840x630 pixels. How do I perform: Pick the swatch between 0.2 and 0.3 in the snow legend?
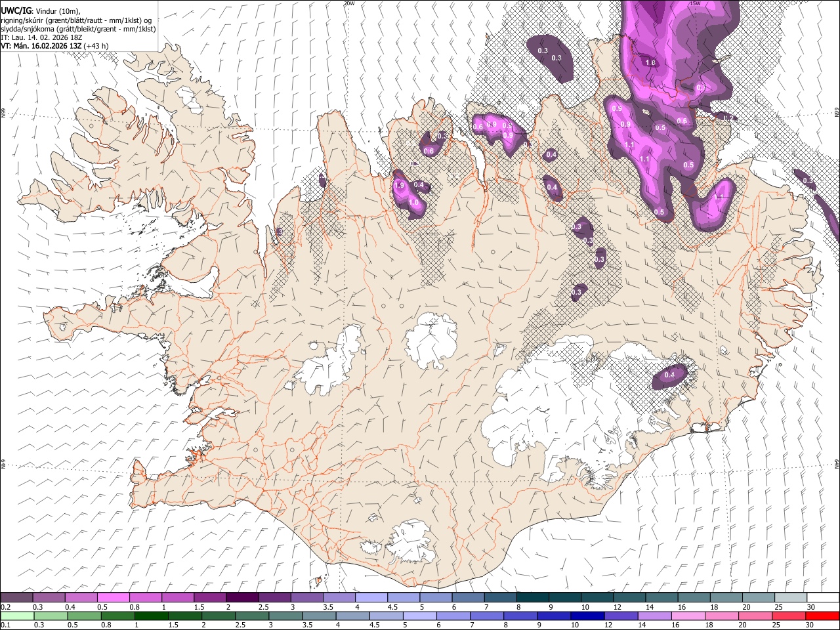pyautogui.click(x=16, y=598)
